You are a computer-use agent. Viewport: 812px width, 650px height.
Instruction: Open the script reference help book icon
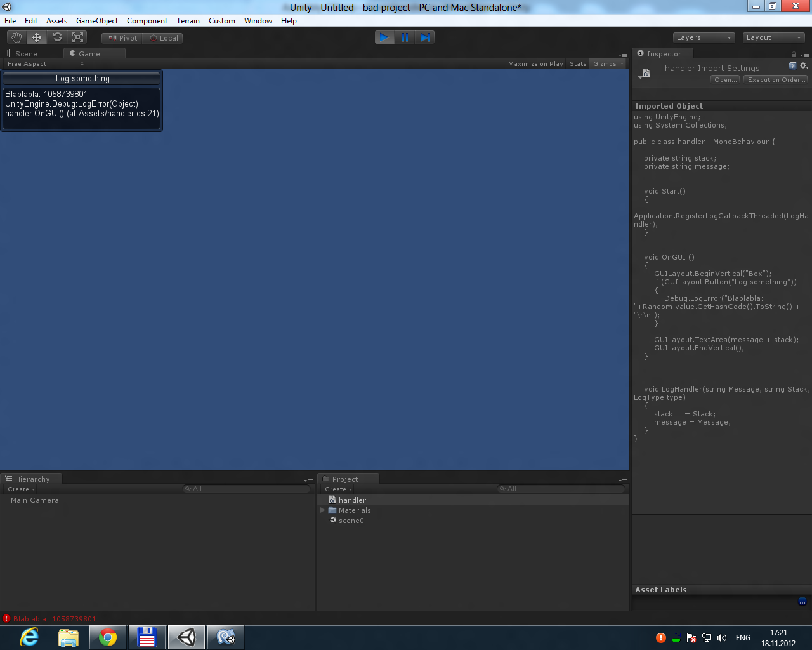pos(793,66)
